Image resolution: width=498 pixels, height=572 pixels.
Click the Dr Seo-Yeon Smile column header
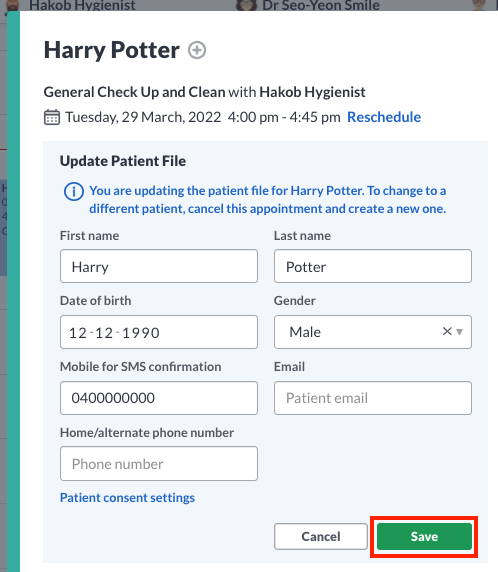click(321, 5)
